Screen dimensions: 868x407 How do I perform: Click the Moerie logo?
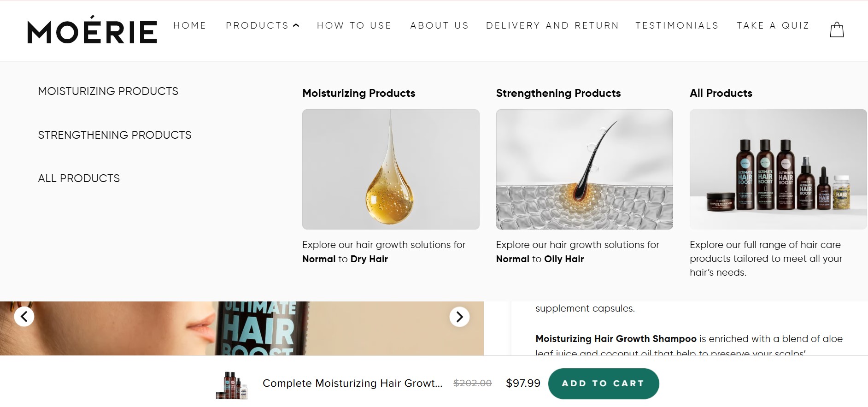(92, 30)
